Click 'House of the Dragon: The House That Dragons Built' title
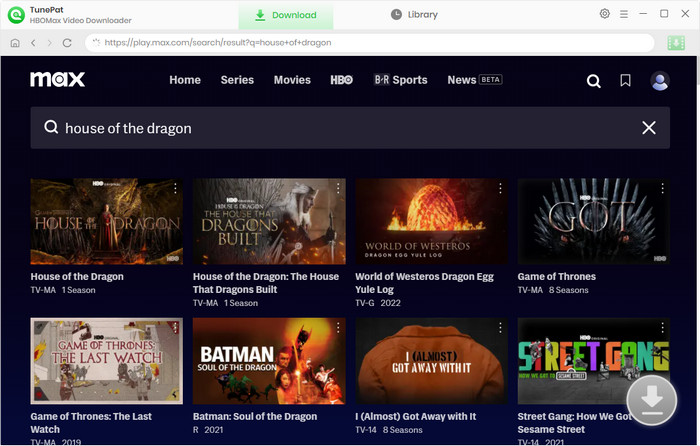This screenshot has width=700, height=446. [x=266, y=283]
